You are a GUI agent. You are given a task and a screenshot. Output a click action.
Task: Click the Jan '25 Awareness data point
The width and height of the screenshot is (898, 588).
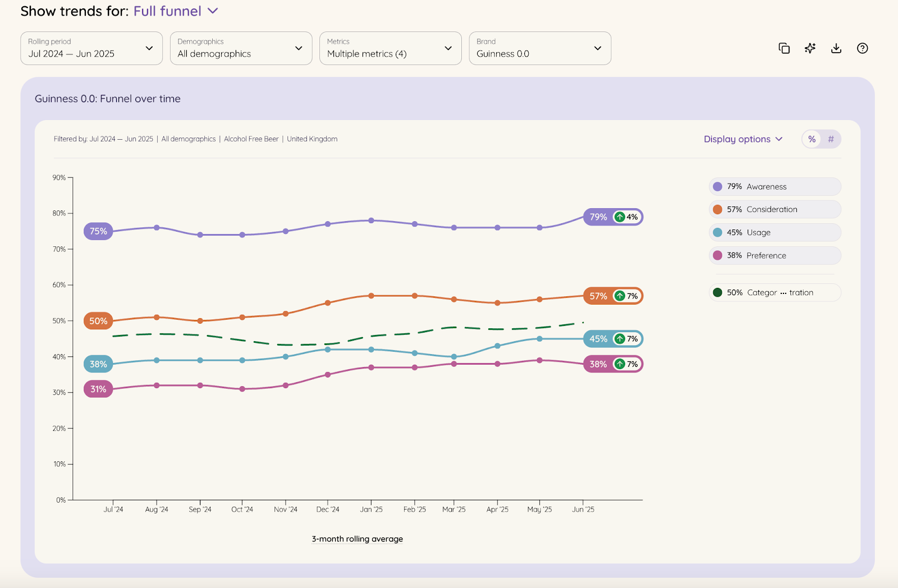[x=371, y=220]
